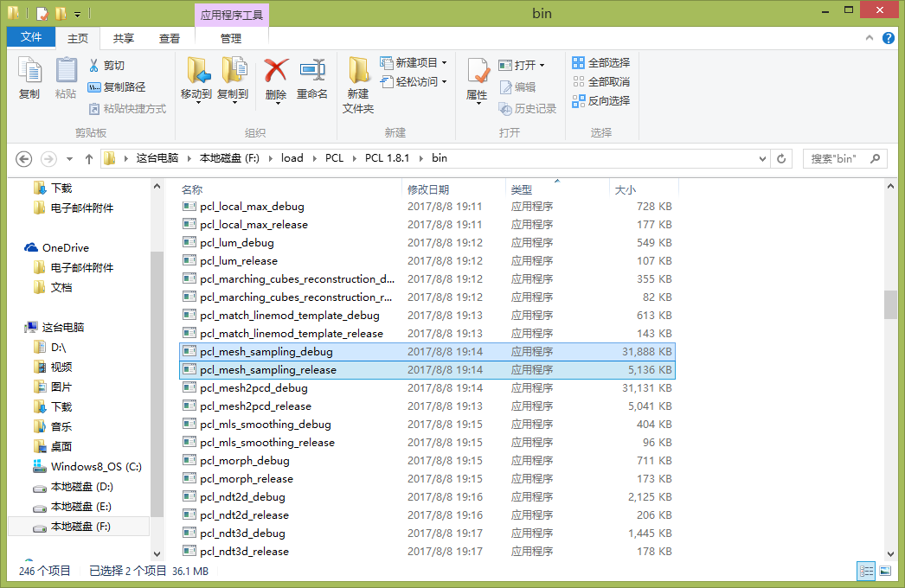
Task: Refresh the folder view
Action: 781,158
